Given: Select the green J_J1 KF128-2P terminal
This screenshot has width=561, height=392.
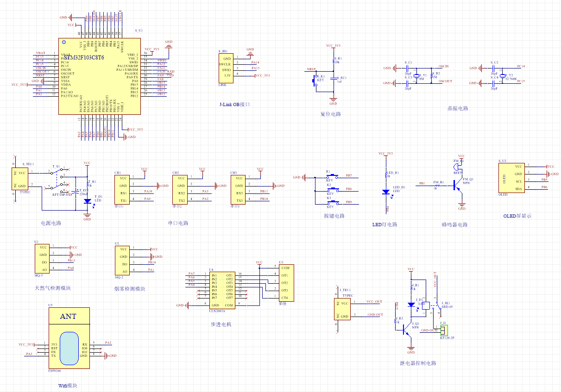Looking at the screenshot, I should coord(444,330).
